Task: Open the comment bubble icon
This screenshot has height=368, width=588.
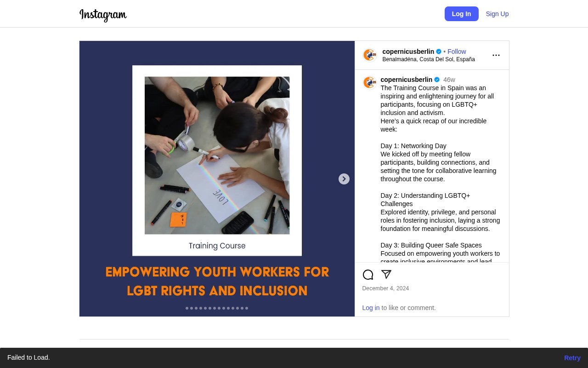Action: 368,275
